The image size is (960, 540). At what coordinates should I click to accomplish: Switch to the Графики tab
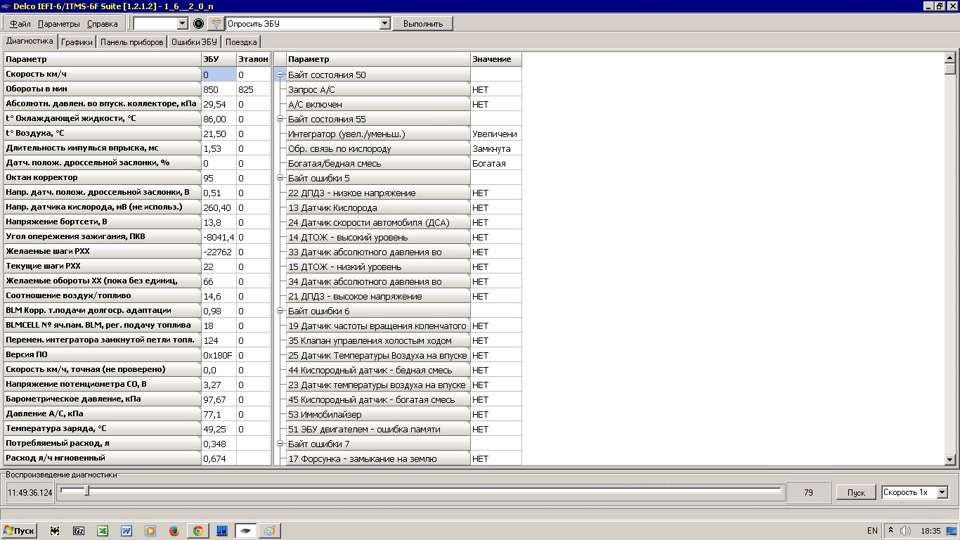pos(77,42)
